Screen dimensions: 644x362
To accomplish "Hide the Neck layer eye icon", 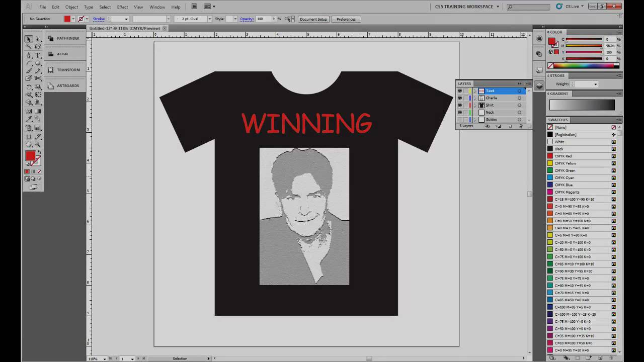I will [459, 112].
